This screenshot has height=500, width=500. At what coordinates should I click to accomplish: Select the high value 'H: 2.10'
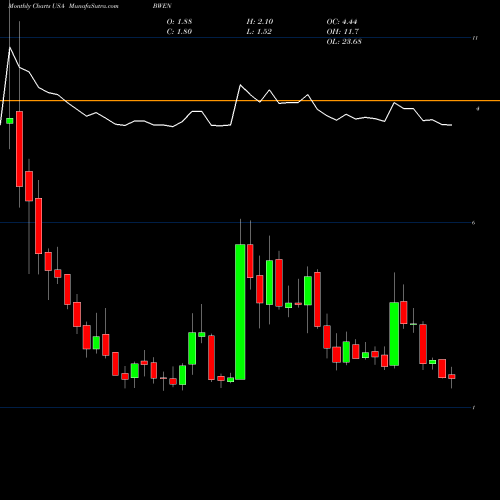point(260,22)
